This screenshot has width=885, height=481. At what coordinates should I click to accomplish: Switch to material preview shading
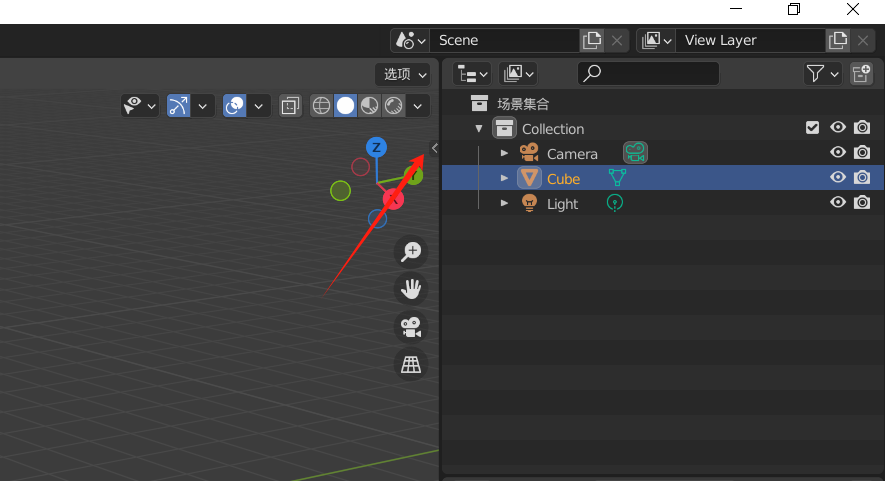coord(370,106)
